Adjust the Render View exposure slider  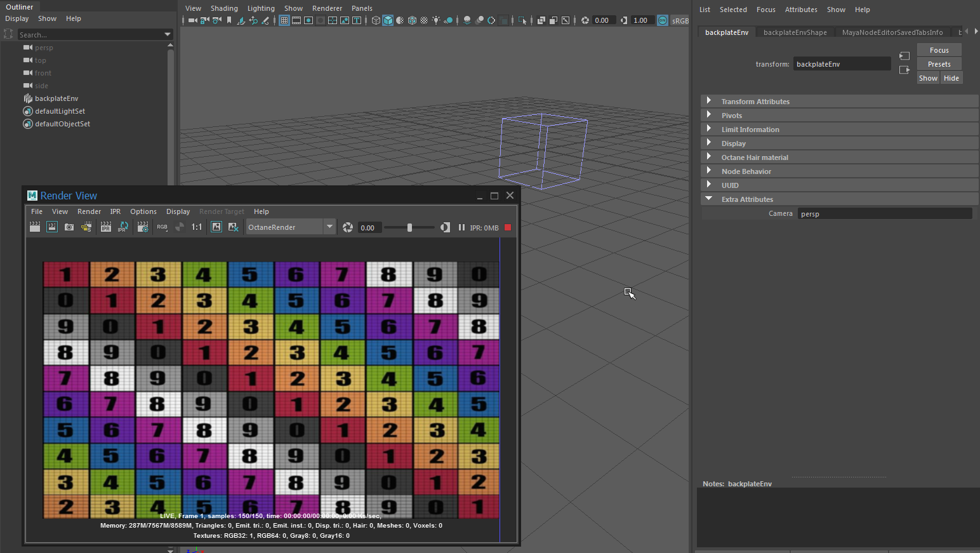(x=409, y=227)
